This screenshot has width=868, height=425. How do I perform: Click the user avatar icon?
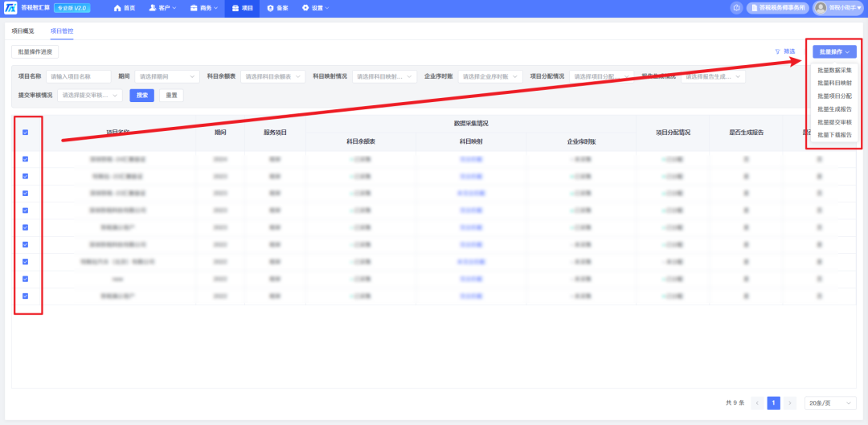[x=821, y=8]
